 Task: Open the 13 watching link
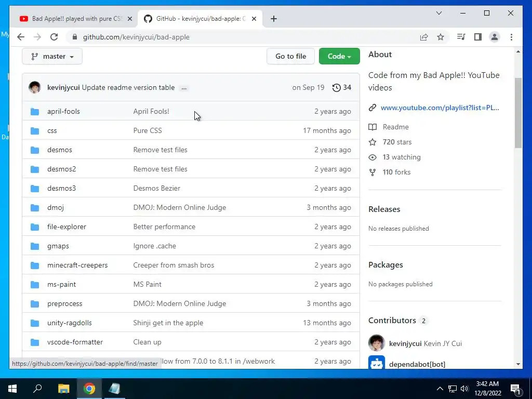click(402, 157)
